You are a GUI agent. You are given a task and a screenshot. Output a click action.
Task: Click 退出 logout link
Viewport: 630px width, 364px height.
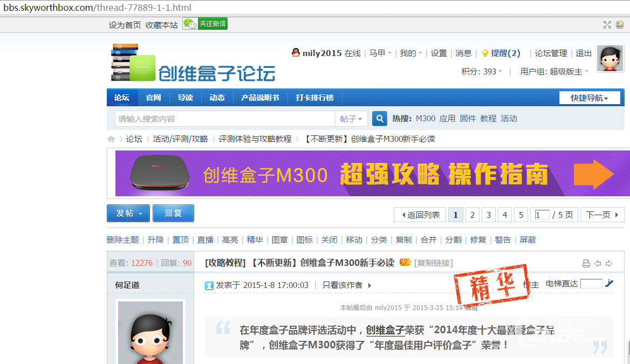pyautogui.click(x=584, y=53)
